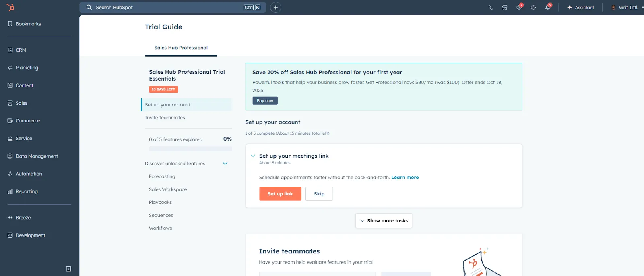Image resolution: width=644 pixels, height=276 pixels.
Task: Open the Settings gear icon
Action: tap(533, 8)
